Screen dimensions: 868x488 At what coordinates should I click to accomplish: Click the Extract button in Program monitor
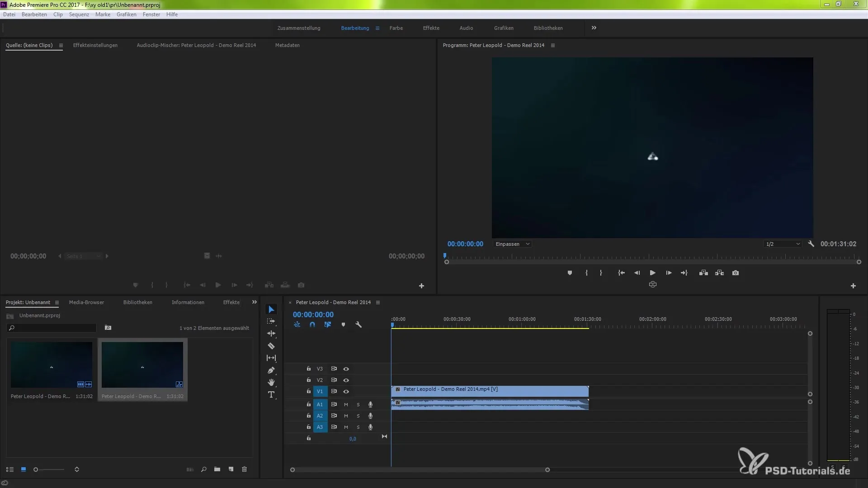pyautogui.click(x=719, y=273)
